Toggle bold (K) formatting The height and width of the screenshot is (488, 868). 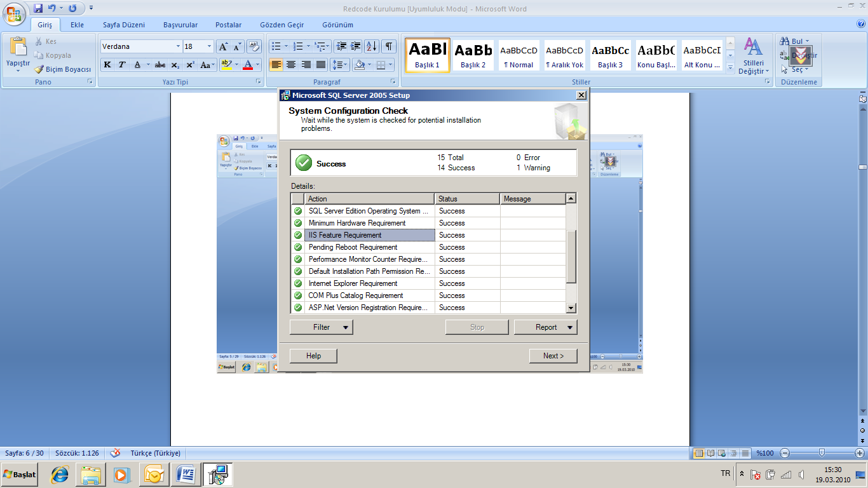(x=107, y=65)
